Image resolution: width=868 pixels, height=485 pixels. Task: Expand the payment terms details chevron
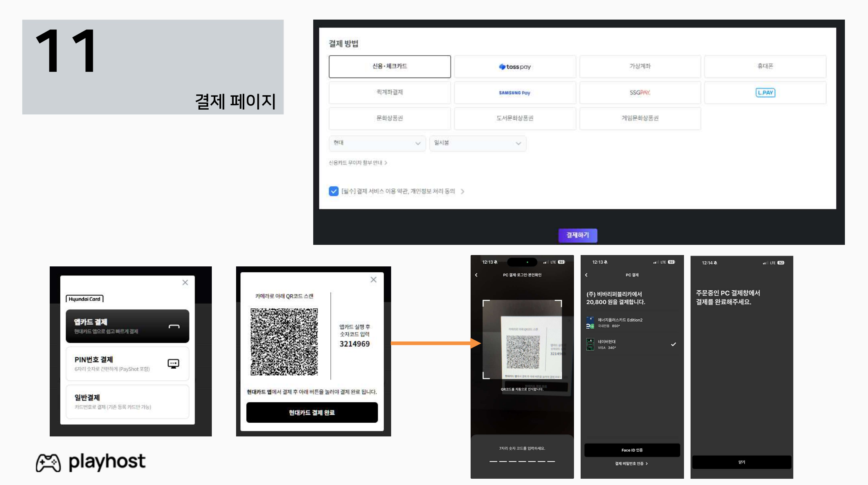462,192
